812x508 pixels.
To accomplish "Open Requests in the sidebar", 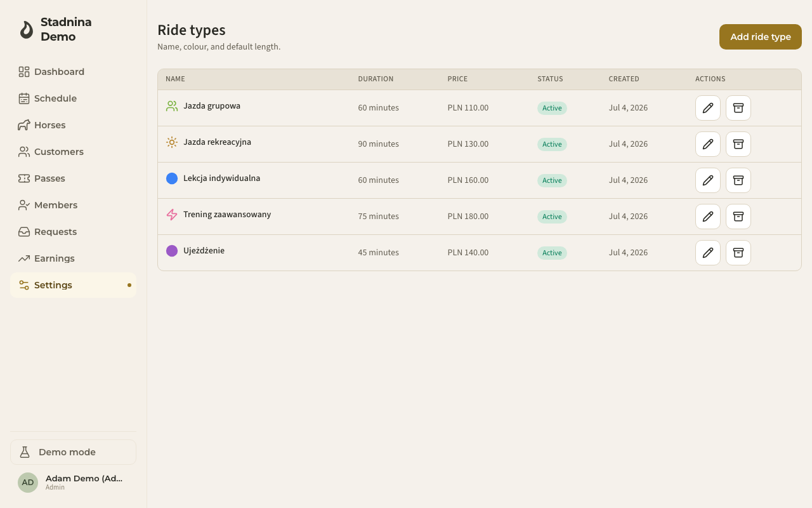I will 73,232.
